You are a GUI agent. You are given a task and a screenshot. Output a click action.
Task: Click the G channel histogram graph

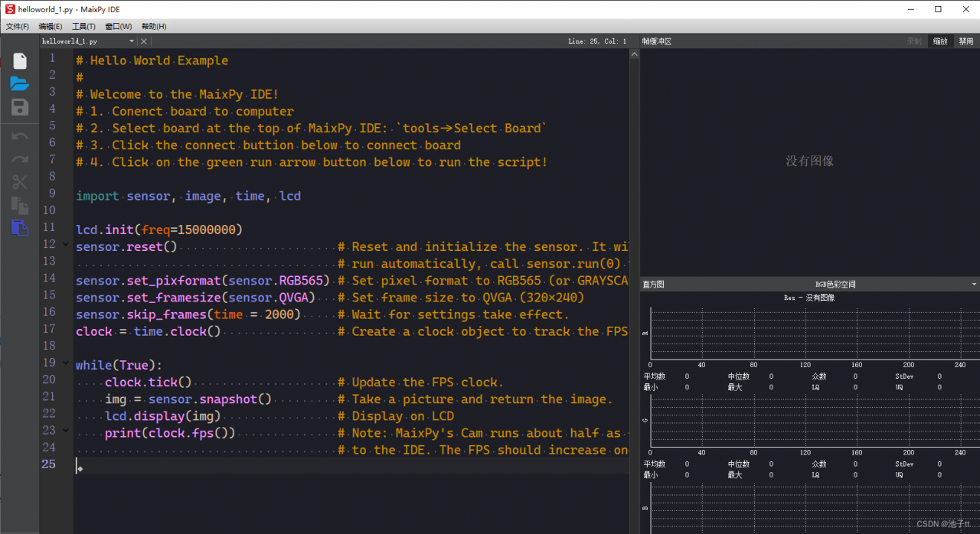coord(815,421)
